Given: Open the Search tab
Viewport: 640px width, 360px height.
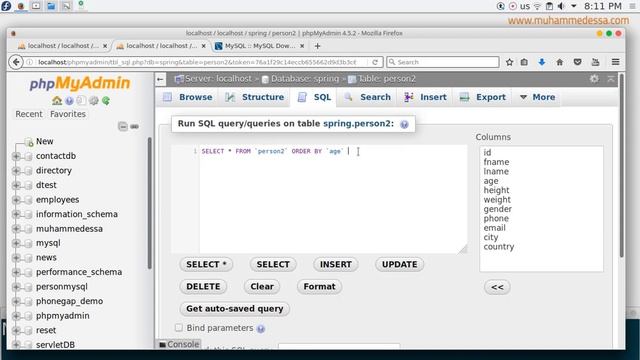Looking at the screenshot, I should [x=368, y=97].
